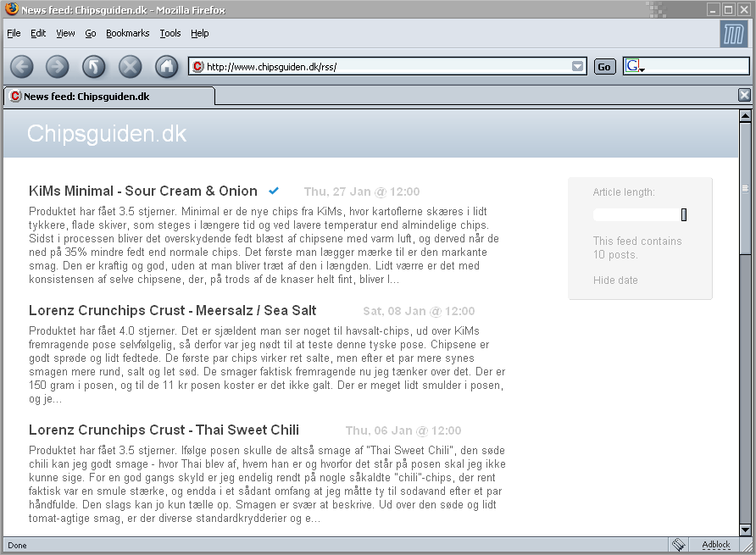This screenshot has height=555, width=756.
Task: Click the vertical scrollbar thumb
Action: (x=745, y=189)
